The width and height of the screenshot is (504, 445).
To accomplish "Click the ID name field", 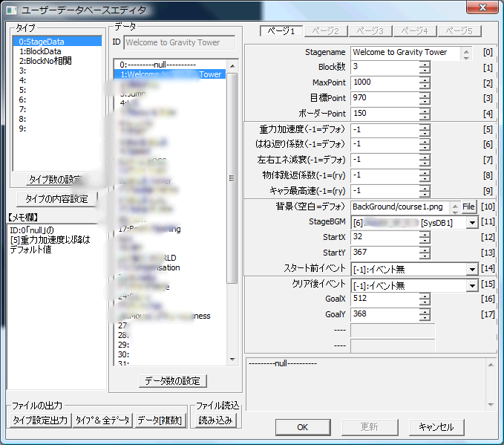I will point(180,42).
